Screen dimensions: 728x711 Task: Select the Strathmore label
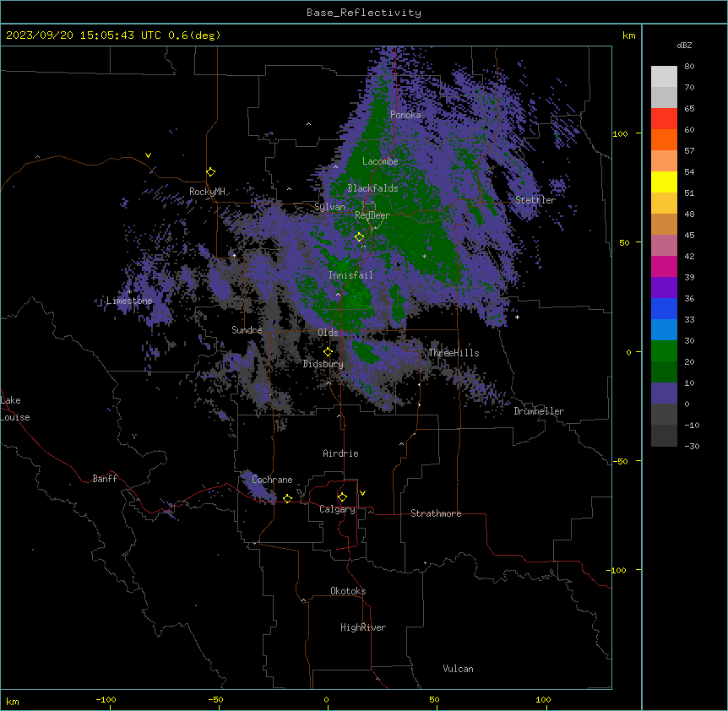point(436,513)
